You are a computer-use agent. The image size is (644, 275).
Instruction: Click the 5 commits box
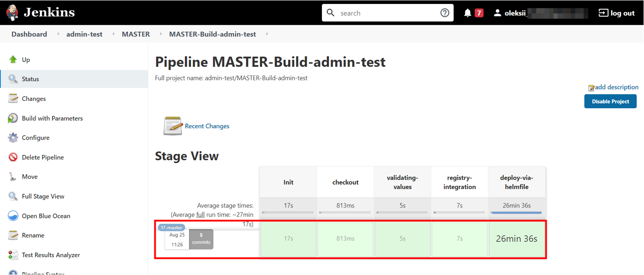coord(201,239)
